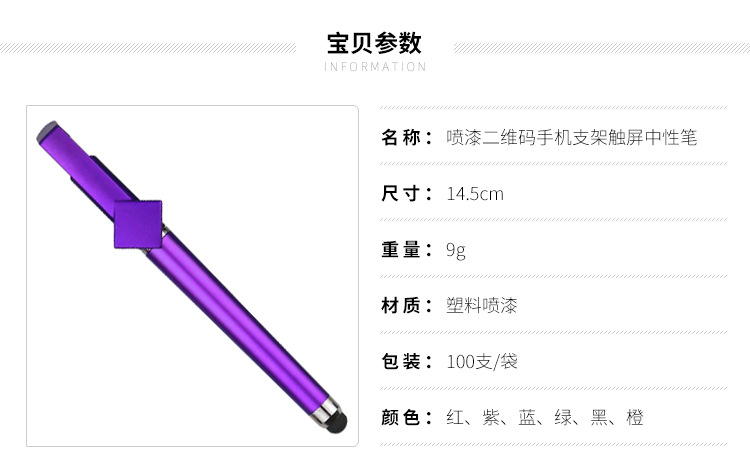This screenshot has height=468, width=750.
Task: Click the gray top cap of the pen
Action: point(47,129)
